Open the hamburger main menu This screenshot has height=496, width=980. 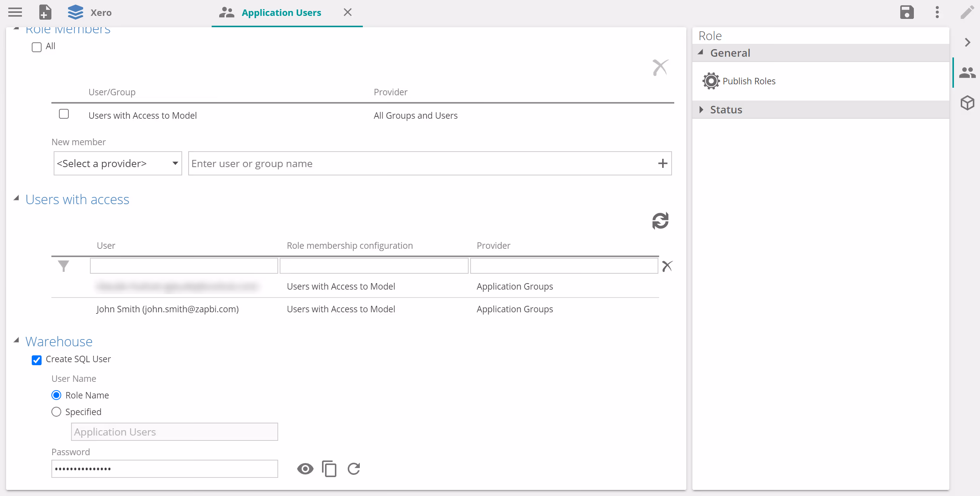[15, 12]
